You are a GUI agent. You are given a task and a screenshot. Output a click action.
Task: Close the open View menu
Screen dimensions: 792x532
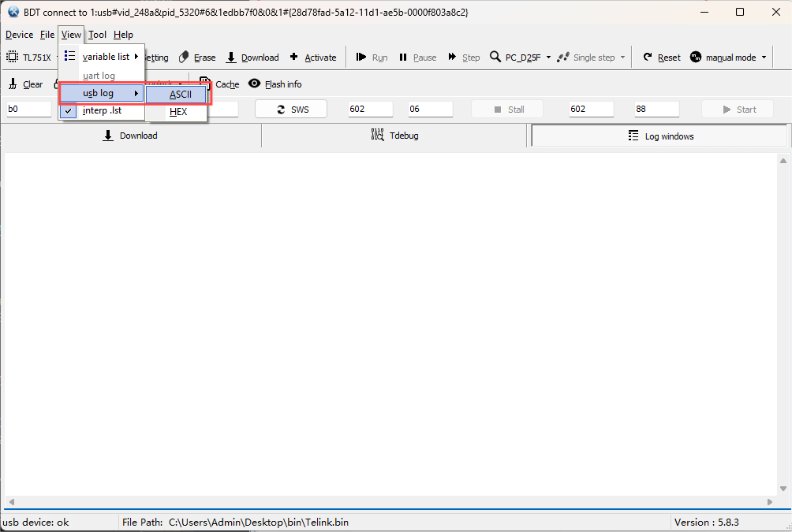71,35
